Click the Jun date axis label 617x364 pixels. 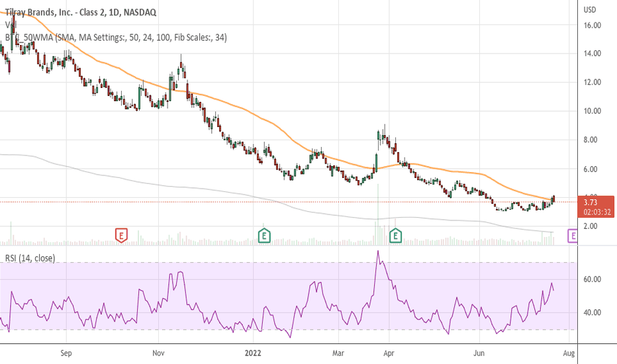[x=479, y=353]
